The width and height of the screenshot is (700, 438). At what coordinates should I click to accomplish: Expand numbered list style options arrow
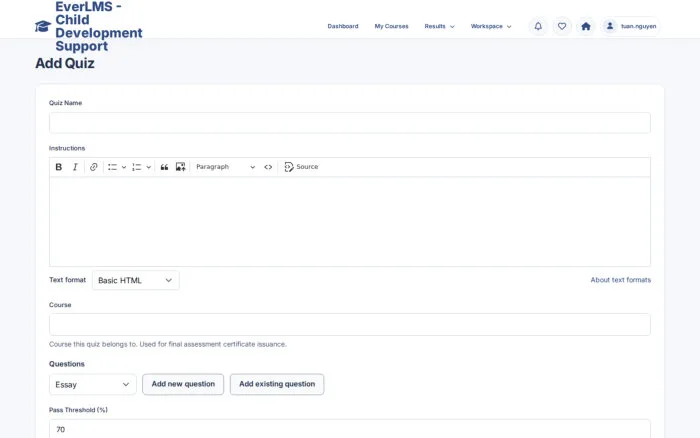[149, 167]
